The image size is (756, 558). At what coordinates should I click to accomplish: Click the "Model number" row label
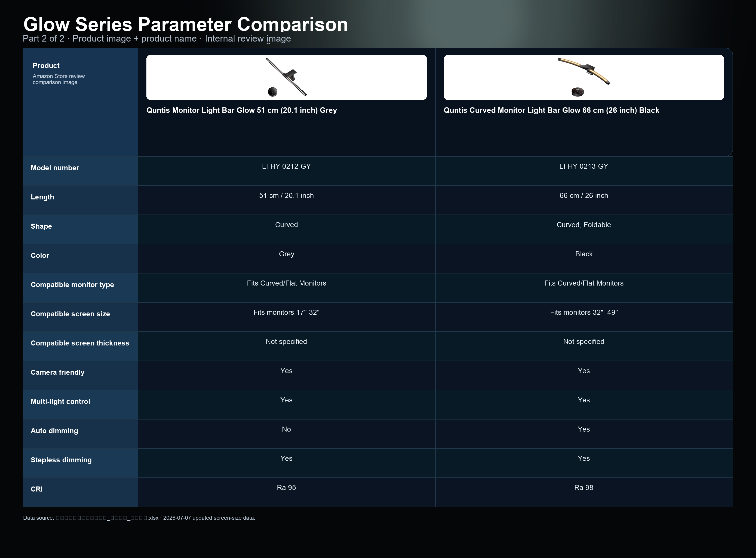tap(55, 168)
